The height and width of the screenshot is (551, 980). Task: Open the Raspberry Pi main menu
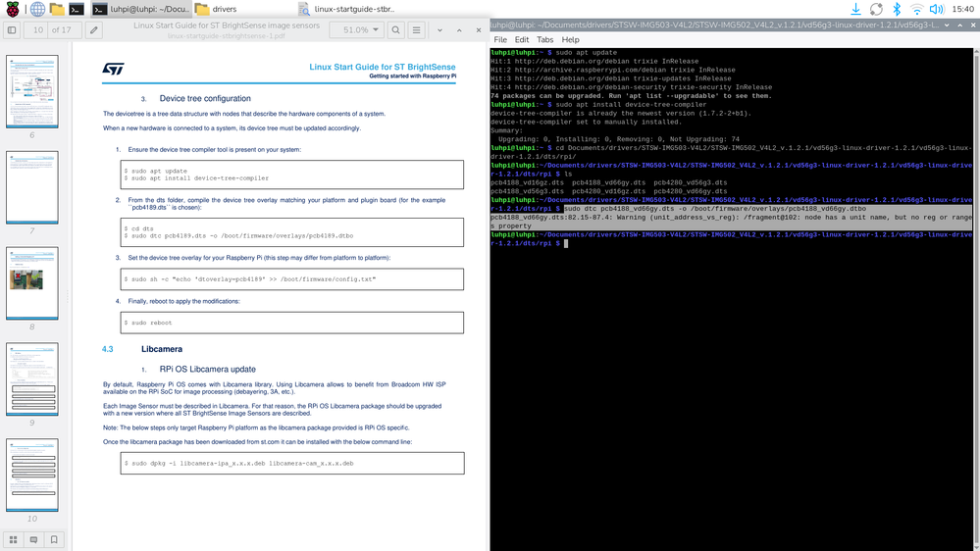pos(13,9)
